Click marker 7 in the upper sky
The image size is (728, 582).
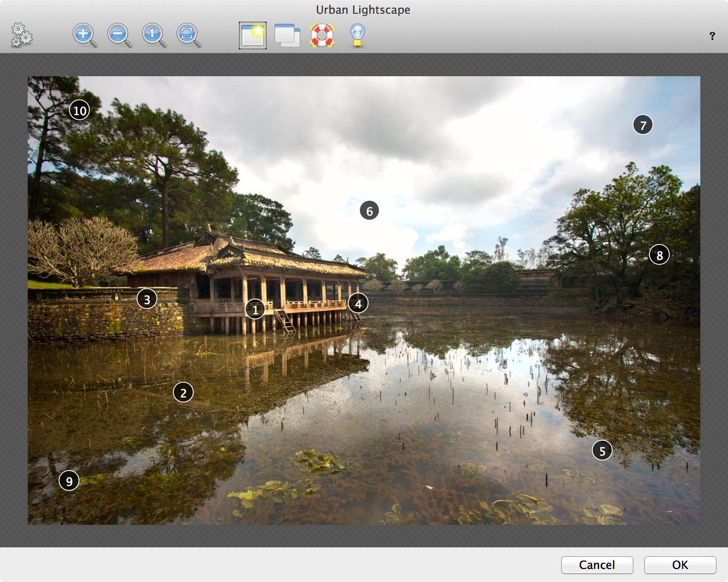point(643,125)
